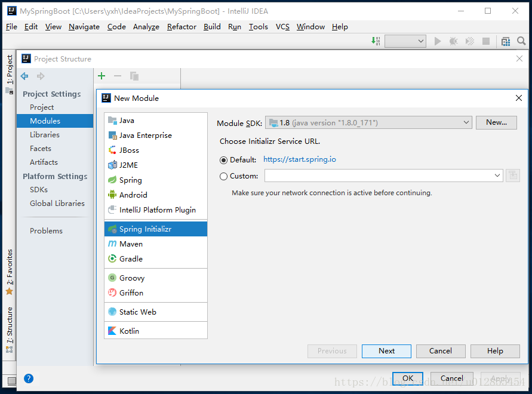Click OK in Project Structure dialog

click(408, 378)
